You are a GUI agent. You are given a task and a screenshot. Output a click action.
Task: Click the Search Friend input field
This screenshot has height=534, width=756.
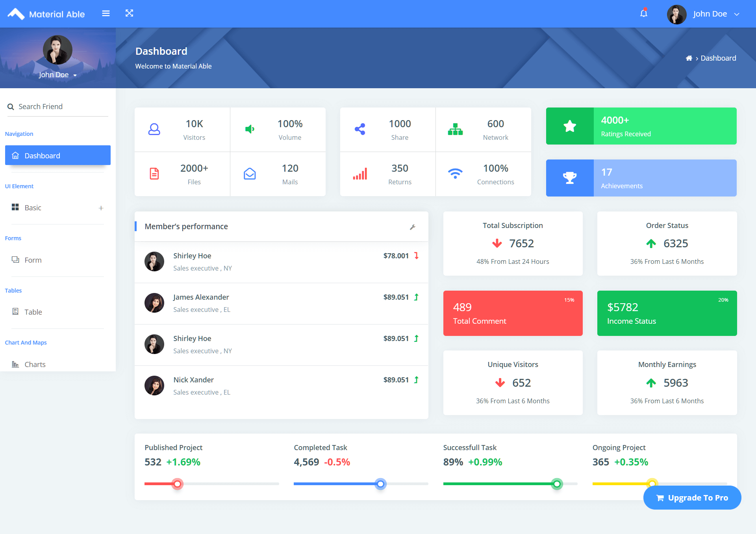(58, 106)
